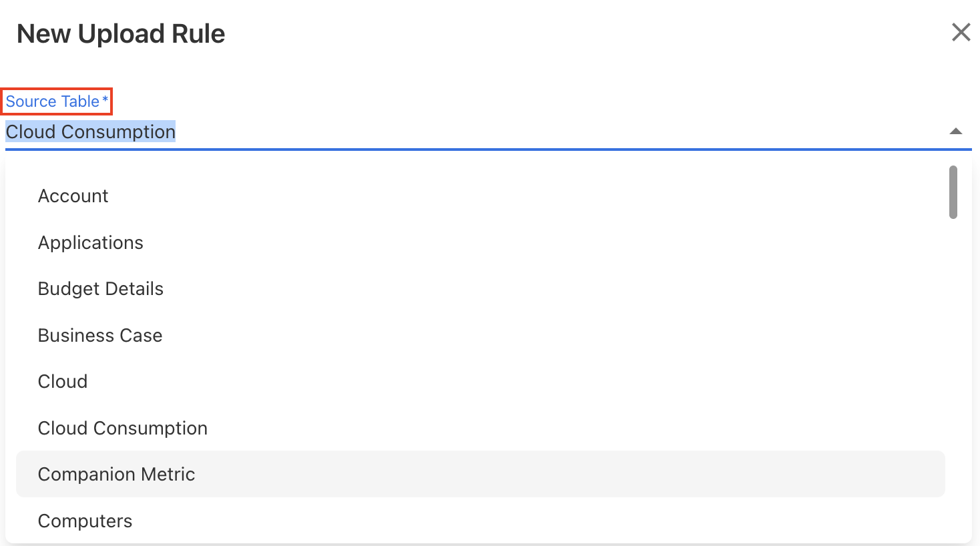The width and height of the screenshot is (980, 546).
Task: Click the required asterisk beside Source Table
Action: pyautogui.click(x=105, y=100)
